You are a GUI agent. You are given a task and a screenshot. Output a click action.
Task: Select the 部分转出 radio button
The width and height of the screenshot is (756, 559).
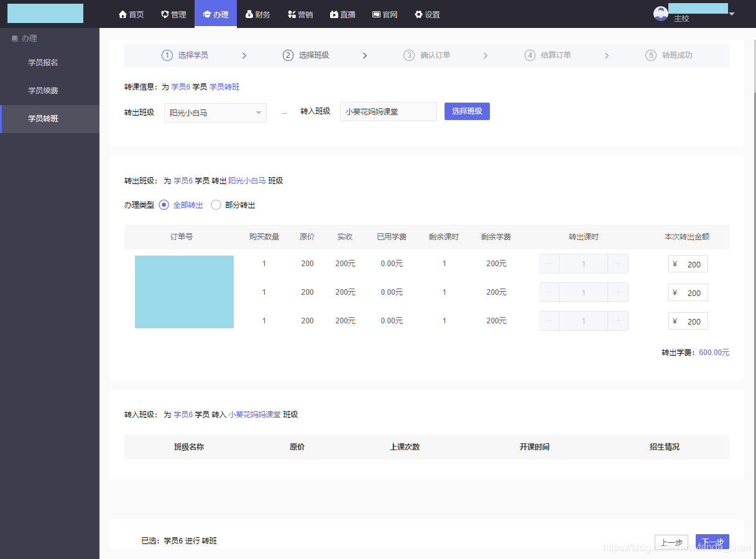[x=216, y=205]
